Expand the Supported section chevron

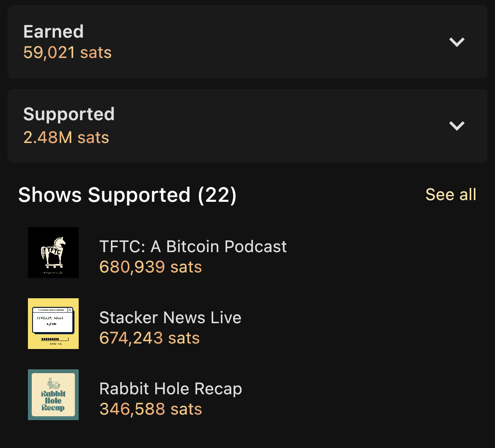click(x=457, y=126)
